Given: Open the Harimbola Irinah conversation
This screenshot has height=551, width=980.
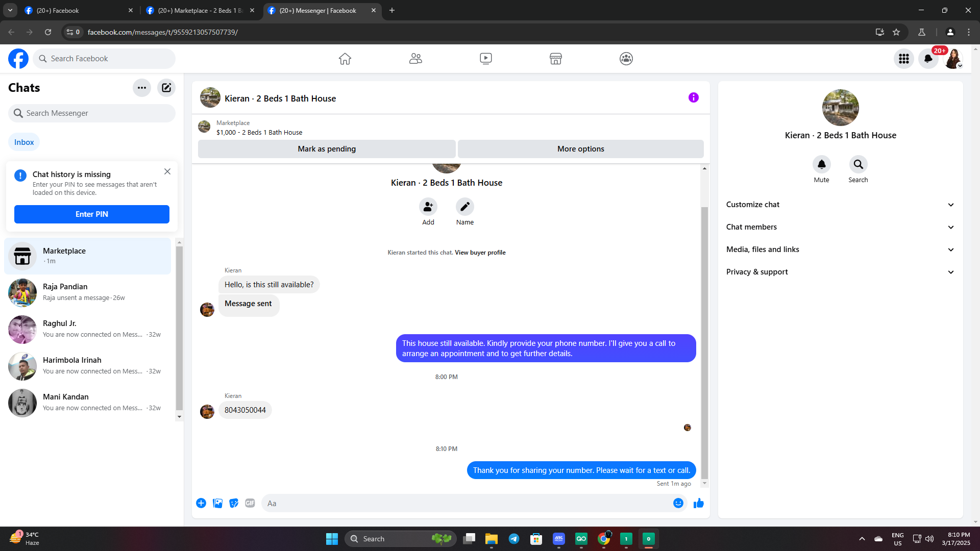Looking at the screenshot, I should click(88, 366).
